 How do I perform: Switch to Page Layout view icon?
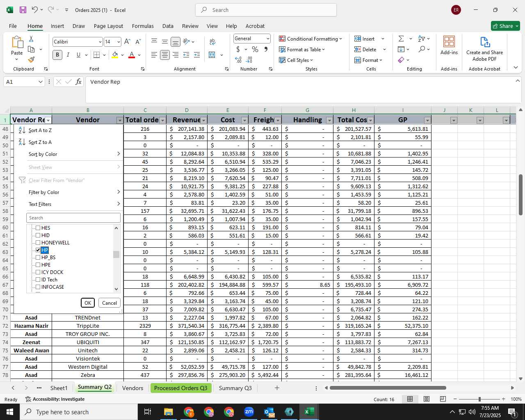coord(427,399)
